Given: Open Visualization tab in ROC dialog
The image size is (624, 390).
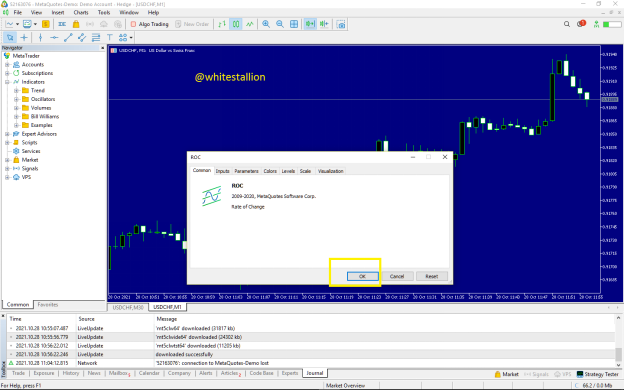Looking at the screenshot, I should pos(330,171).
